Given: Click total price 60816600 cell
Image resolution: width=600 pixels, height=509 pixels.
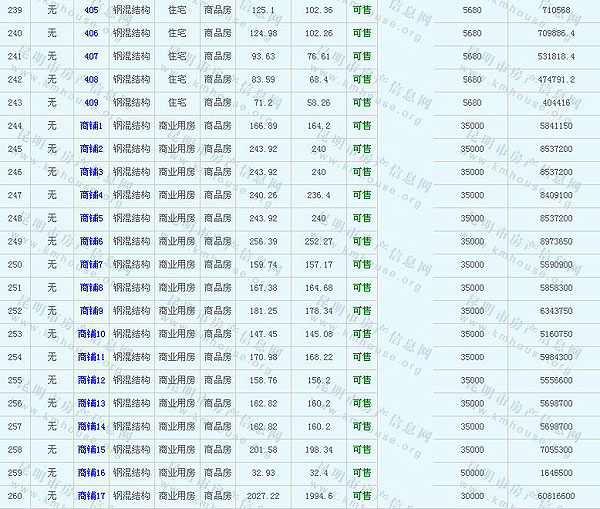Looking at the screenshot, I should point(554,495).
